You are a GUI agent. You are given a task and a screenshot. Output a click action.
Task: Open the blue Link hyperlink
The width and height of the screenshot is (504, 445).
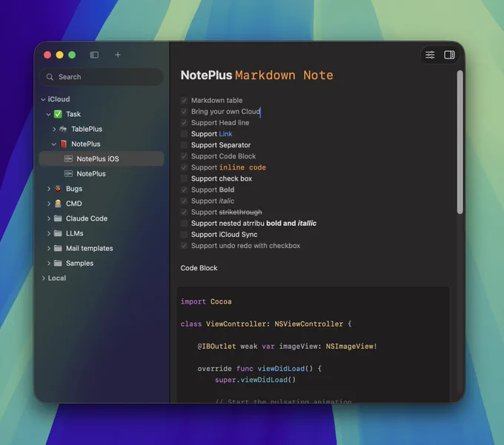point(225,134)
